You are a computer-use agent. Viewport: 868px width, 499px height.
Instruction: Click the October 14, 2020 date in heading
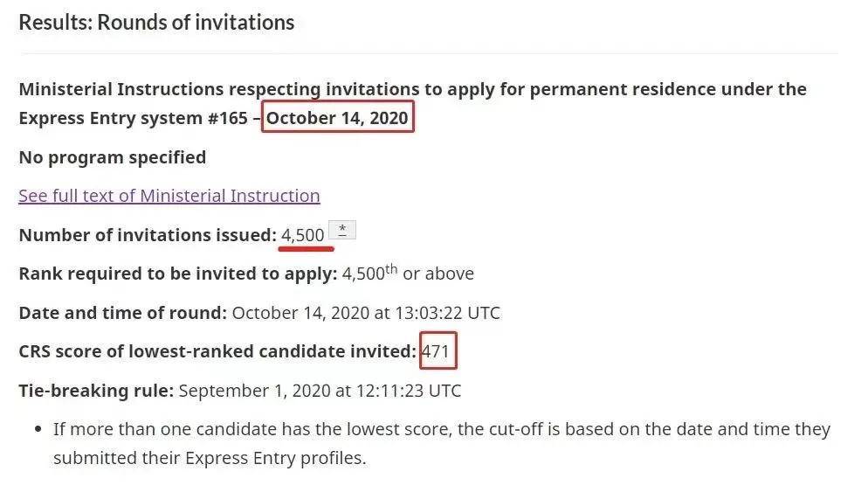(337, 117)
